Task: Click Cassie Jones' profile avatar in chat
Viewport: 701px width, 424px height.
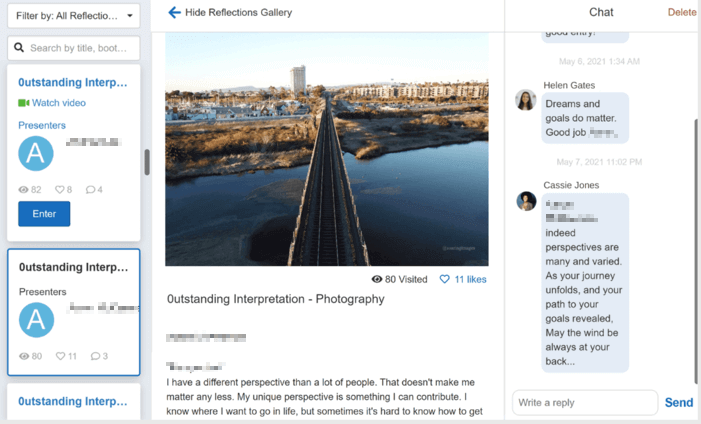Action: tap(525, 201)
